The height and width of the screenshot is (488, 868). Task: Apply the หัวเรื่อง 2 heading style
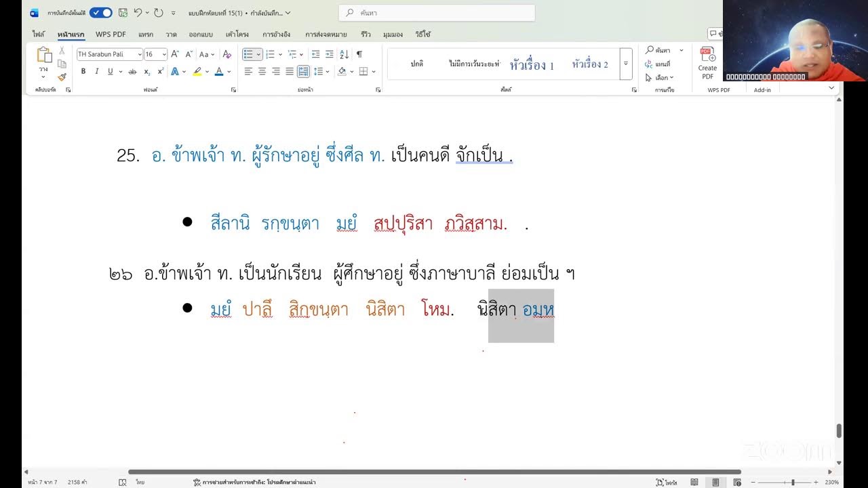(590, 64)
